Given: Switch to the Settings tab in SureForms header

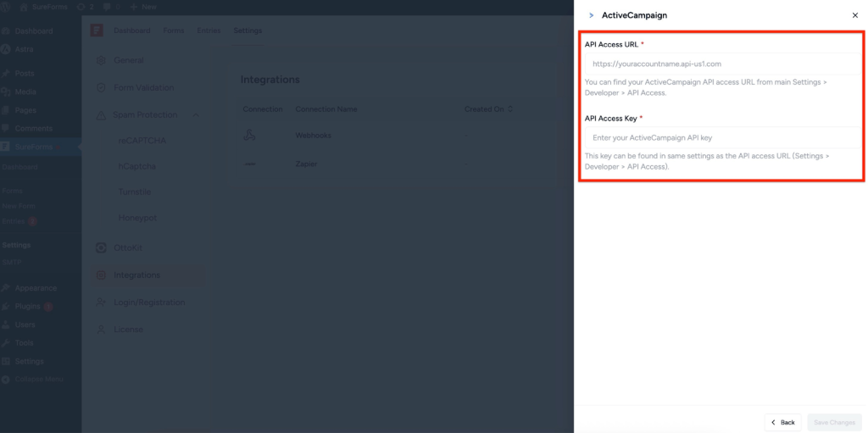Looking at the screenshot, I should coord(248,31).
